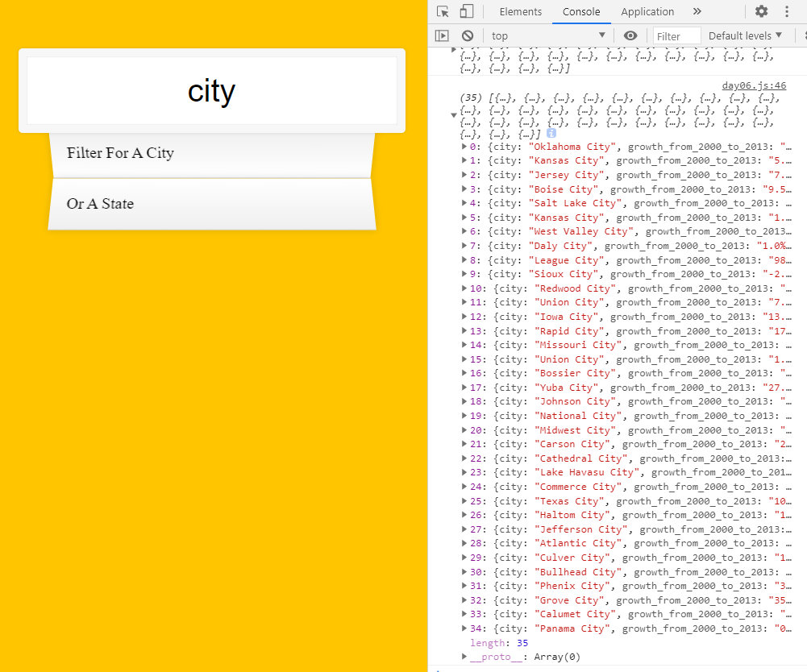807x672 pixels.
Task: Expand entry 13 Rapid City
Action: point(464,331)
